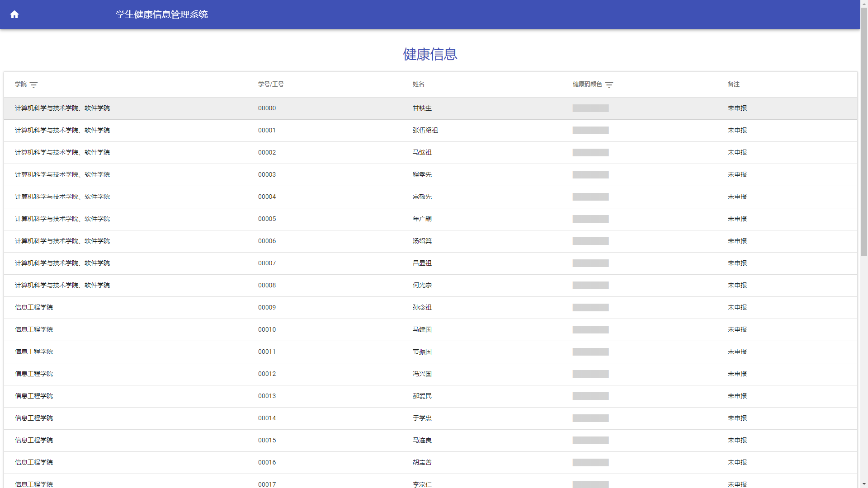
Task: Select the row for student 00000 甘铁生
Action: 422,108
